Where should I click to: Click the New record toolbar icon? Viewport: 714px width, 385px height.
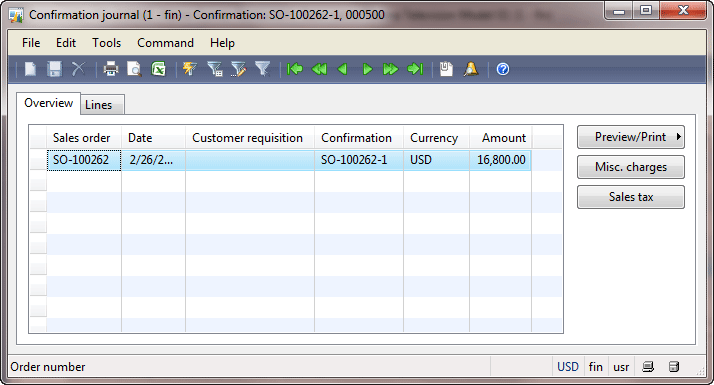point(31,69)
